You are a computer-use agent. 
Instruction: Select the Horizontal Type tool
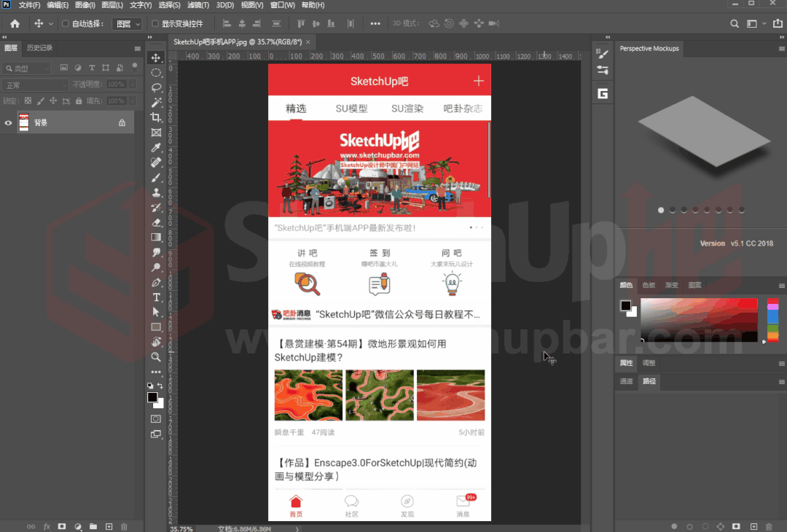(156, 297)
